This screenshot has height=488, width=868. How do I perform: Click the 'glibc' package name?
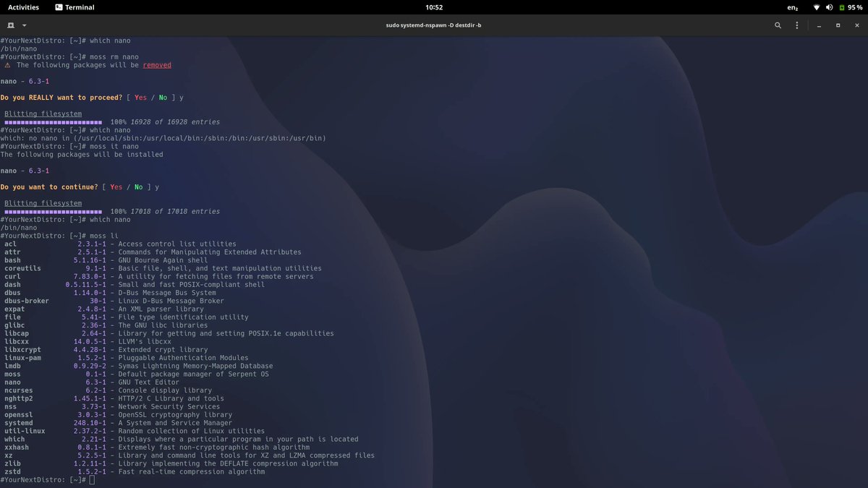point(14,325)
